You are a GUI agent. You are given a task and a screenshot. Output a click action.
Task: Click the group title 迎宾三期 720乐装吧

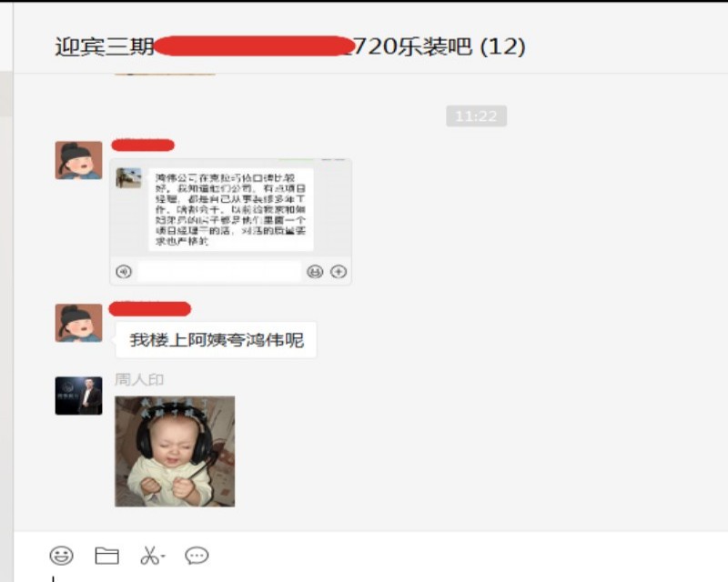click(290, 46)
